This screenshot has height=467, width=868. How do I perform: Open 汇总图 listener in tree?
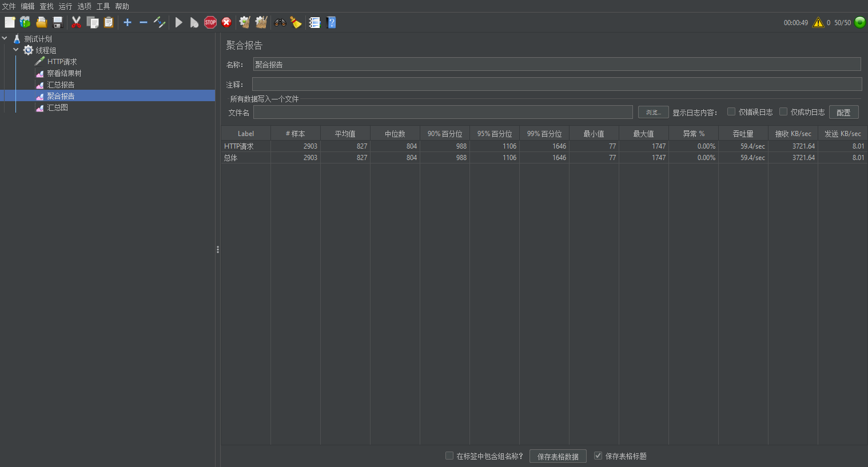tap(57, 107)
